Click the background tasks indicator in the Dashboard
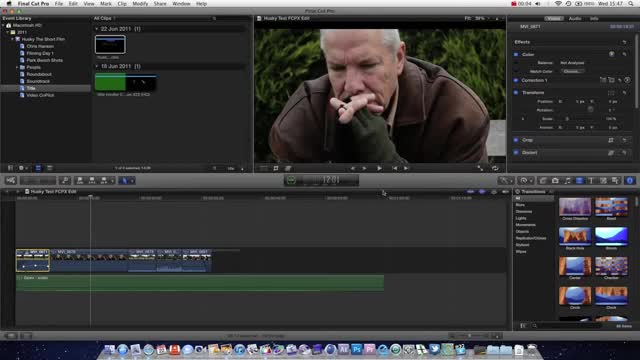This screenshot has width=640, height=360. pyautogui.click(x=291, y=180)
